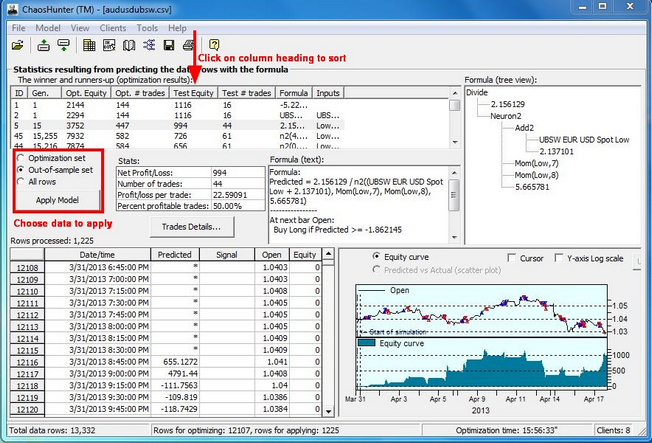The width and height of the screenshot is (652, 443).
Task: Click the Date/time column header in data table
Action: pos(97,255)
